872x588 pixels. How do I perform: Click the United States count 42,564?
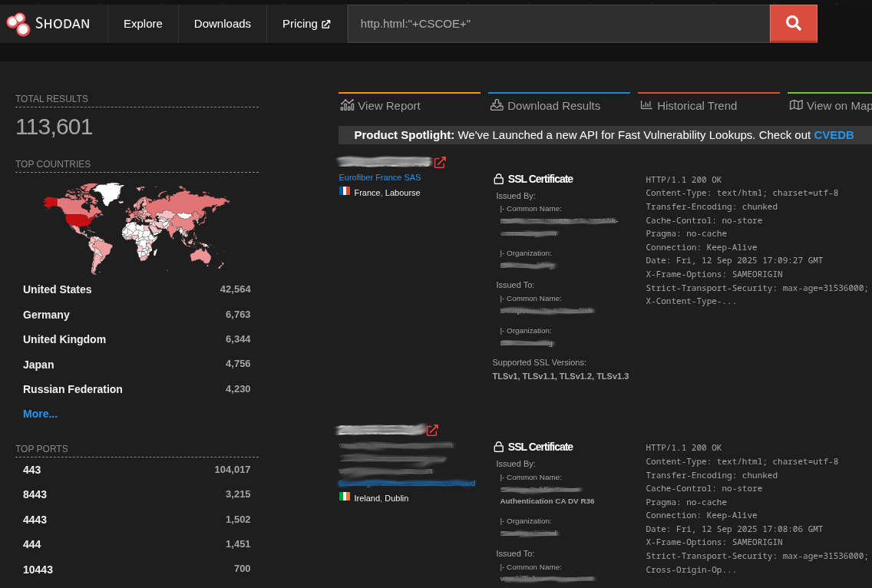(x=235, y=289)
